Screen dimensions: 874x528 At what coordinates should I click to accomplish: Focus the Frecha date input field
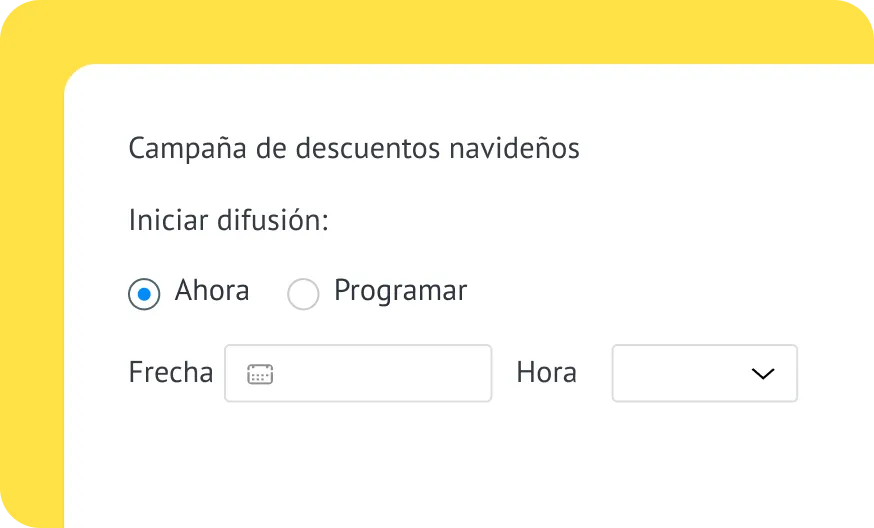pos(380,374)
